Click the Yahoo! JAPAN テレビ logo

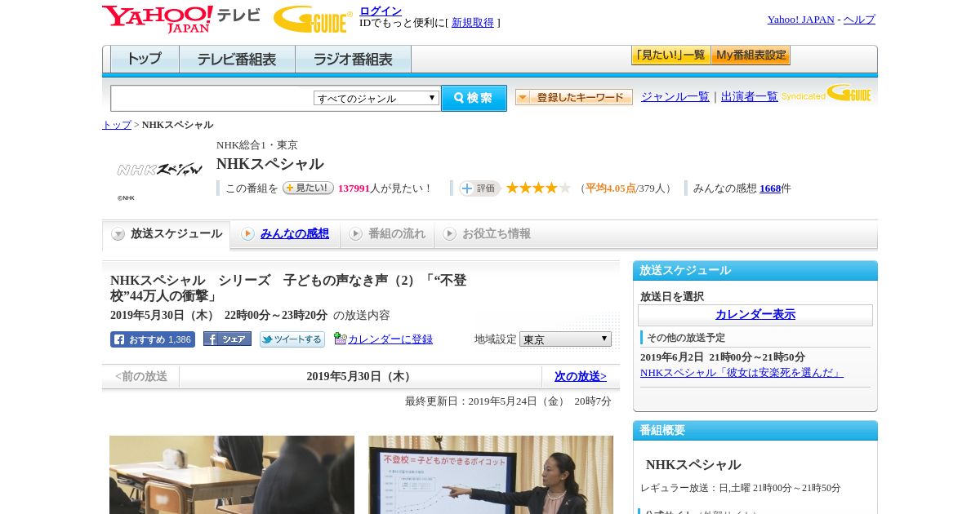point(181,19)
